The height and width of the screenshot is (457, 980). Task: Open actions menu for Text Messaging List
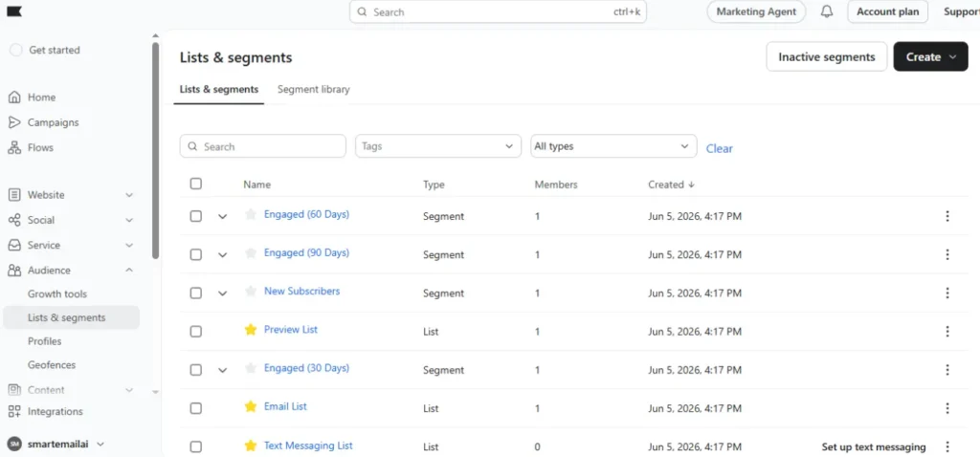pos(947,446)
